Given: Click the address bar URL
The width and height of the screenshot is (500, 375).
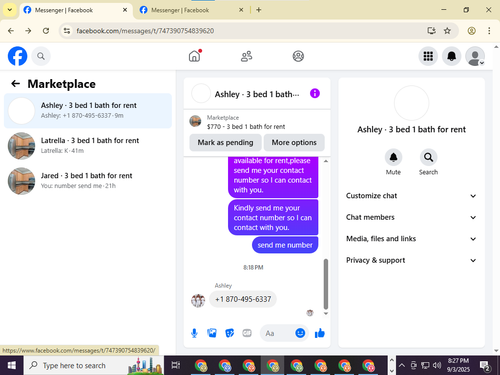Looking at the screenshot, I should tap(145, 31).
